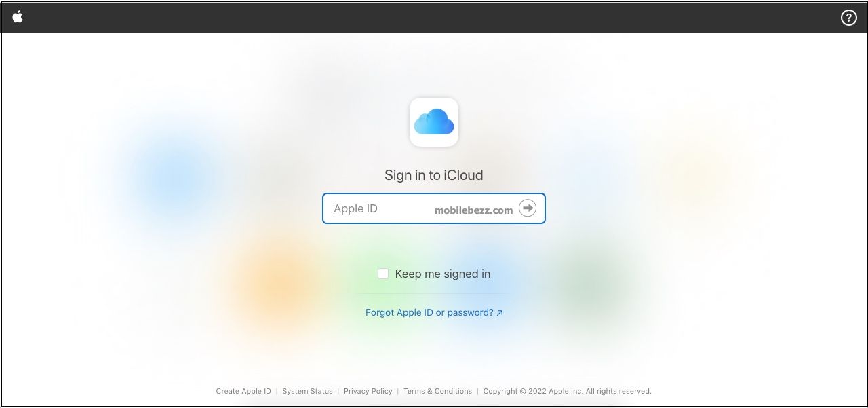The width and height of the screenshot is (868, 408).
Task: Click the Apple logo in top bar
Action: point(18,17)
